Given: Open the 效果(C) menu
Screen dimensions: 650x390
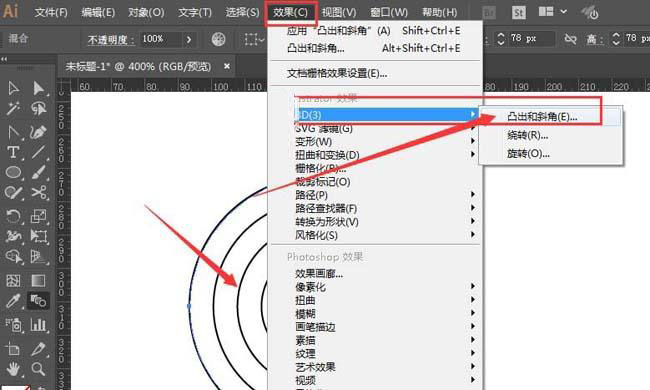Looking at the screenshot, I should (290, 12).
